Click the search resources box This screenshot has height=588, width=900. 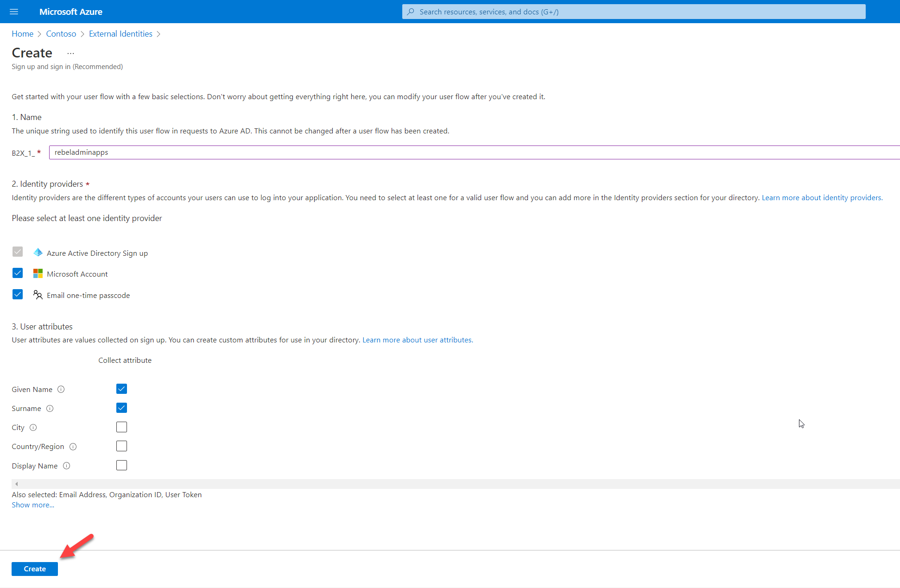(x=634, y=12)
